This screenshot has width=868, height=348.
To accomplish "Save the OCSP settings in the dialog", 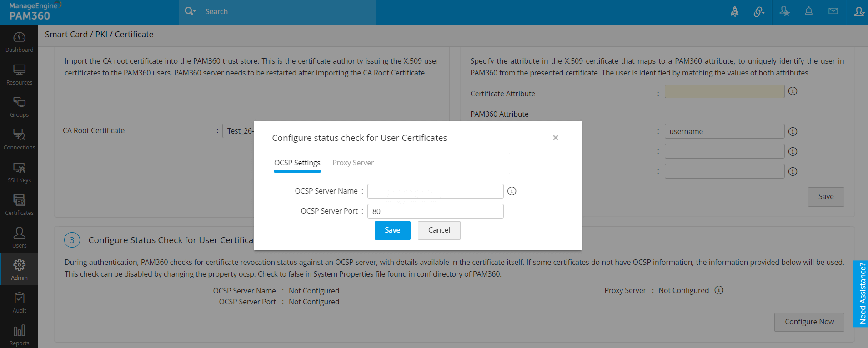I will tap(392, 230).
